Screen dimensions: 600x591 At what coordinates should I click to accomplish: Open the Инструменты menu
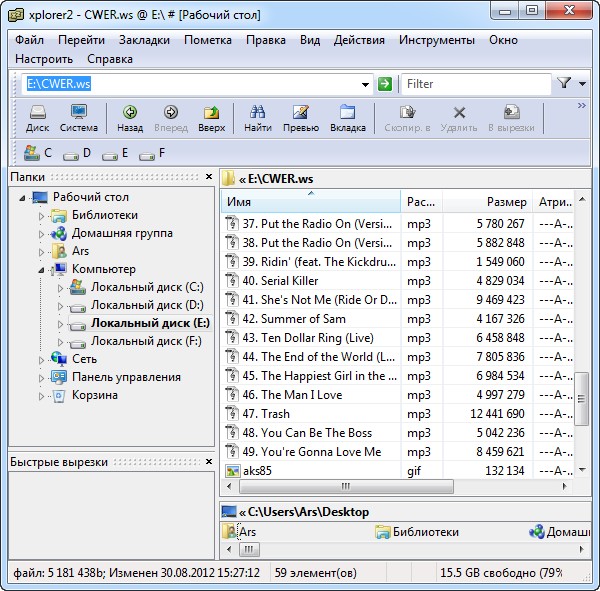pyautogui.click(x=437, y=40)
